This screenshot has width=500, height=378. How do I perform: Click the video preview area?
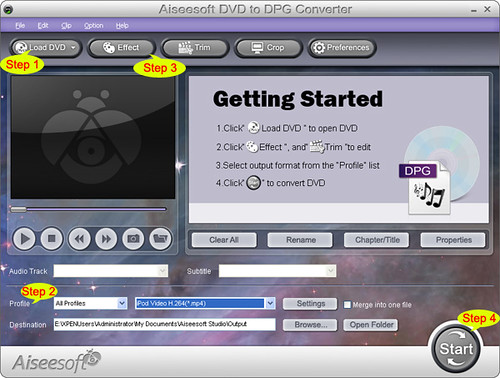point(93,137)
